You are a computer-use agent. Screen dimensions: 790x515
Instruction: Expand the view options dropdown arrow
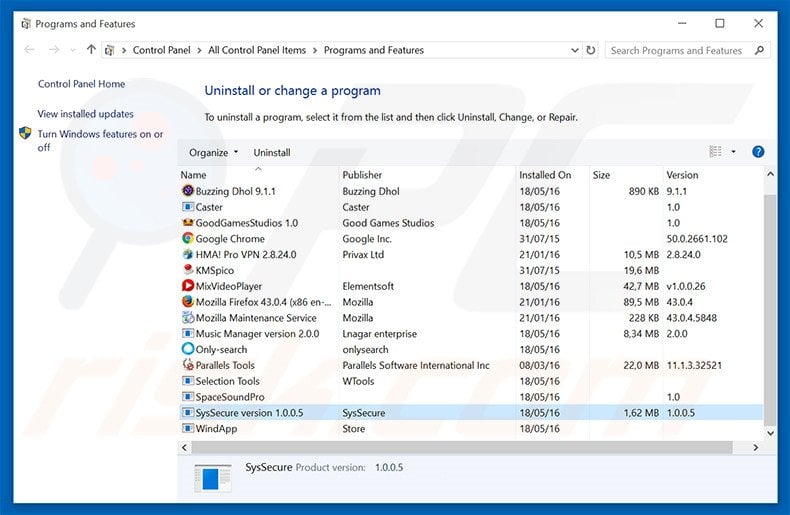coord(734,152)
